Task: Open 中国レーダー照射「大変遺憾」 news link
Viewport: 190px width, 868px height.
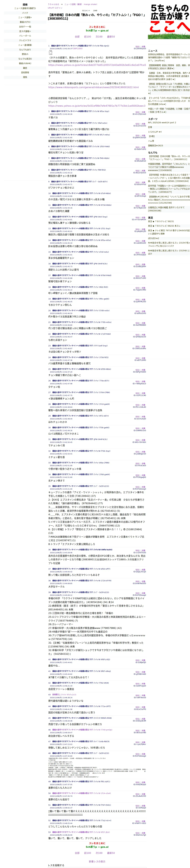Action: (x=169, y=111)
